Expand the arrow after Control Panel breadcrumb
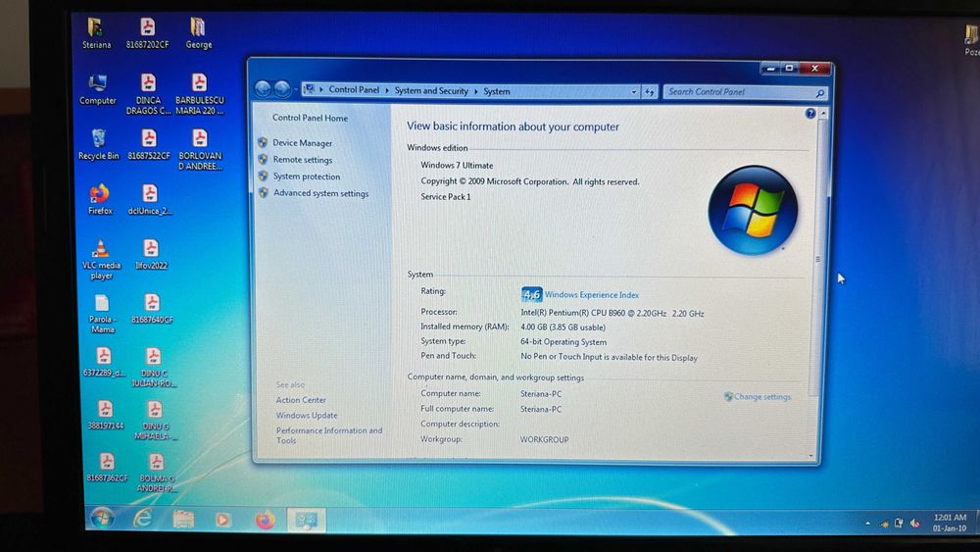Image resolution: width=980 pixels, height=552 pixels. (x=387, y=90)
